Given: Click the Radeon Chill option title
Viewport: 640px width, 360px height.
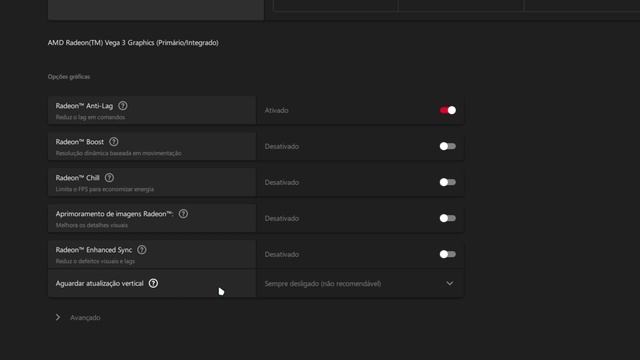Looking at the screenshot, I should pos(78,178).
